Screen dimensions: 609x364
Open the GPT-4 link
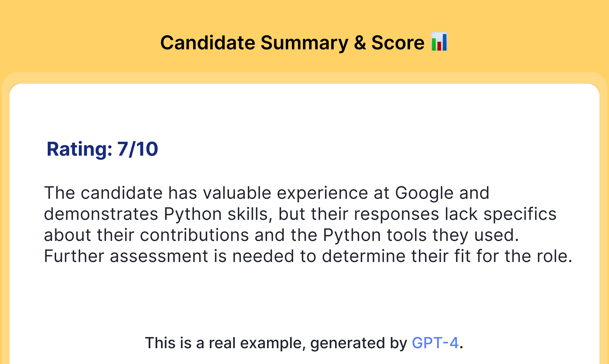(x=435, y=343)
